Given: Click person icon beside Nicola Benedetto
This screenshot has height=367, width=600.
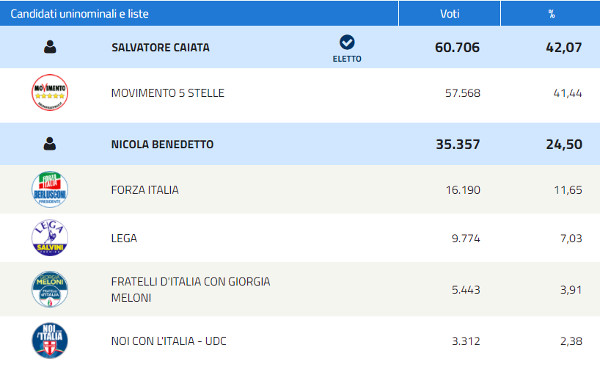Looking at the screenshot, I should [50, 144].
